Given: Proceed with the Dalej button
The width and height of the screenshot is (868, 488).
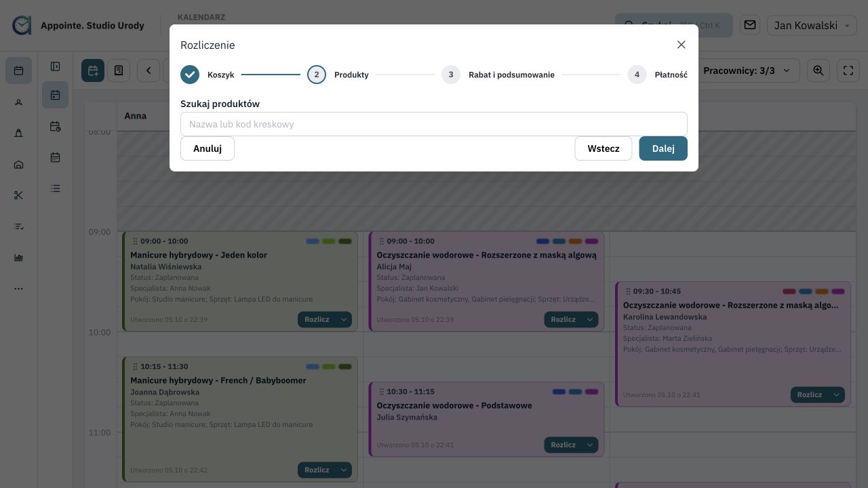Looking at the screenshot, I should tap(663, 148).
